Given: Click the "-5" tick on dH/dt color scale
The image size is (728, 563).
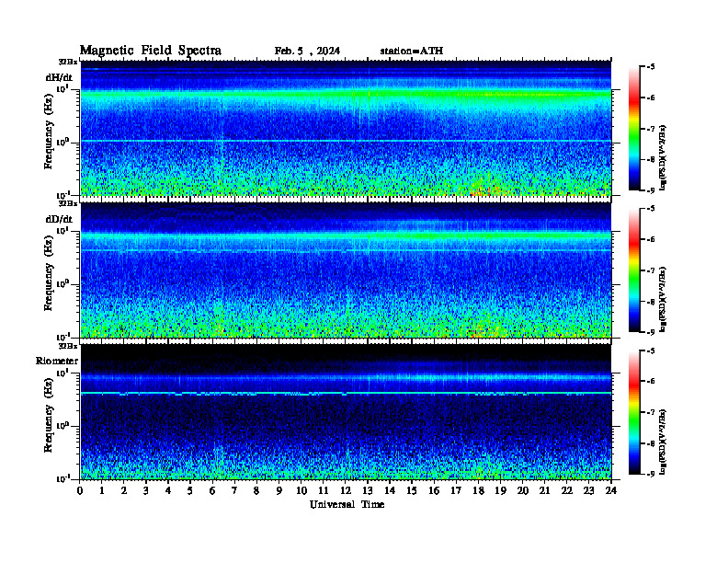Looking at the screenshot, I should (x=650, y=67).
